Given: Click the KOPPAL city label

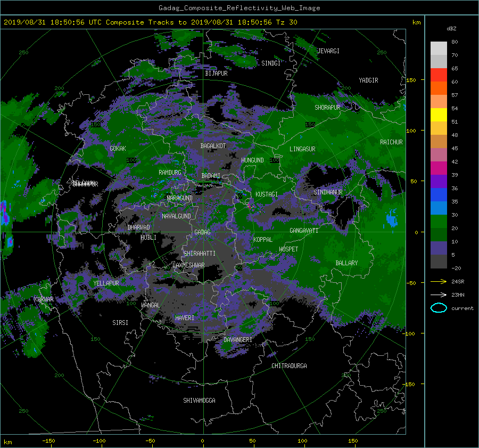Looking at the screenshot, I should click(263, 240).
